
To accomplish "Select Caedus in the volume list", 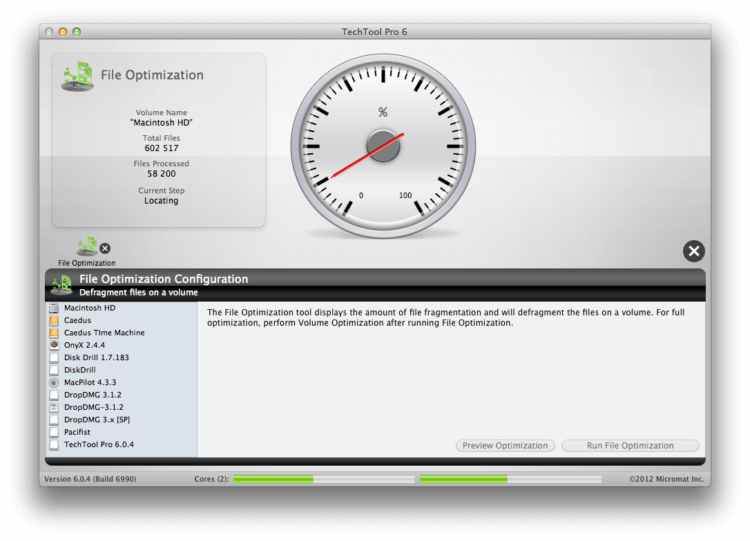I will point(121,320).
